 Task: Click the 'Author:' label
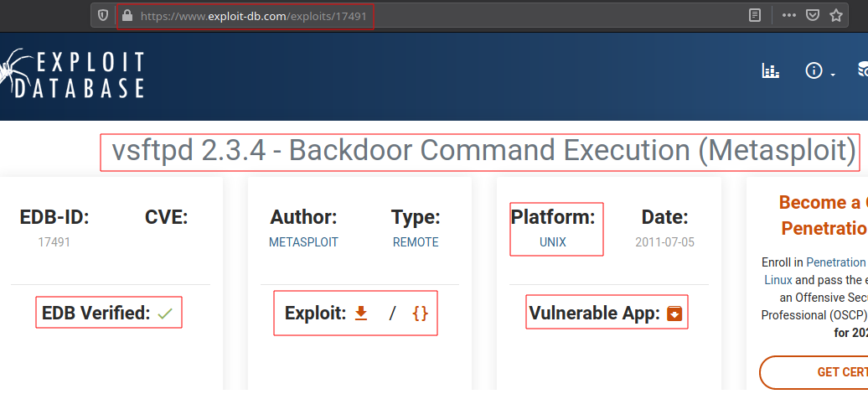[x=303, y=217]
